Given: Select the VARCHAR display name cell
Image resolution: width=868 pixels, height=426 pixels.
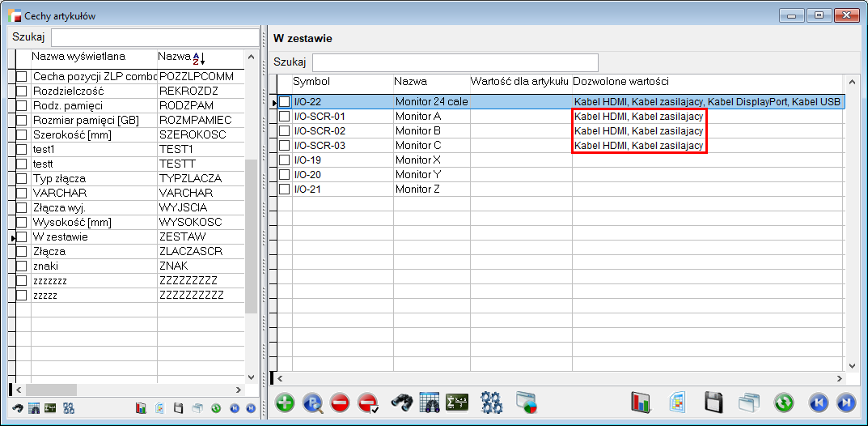Looking at the screenshot, I should coord(94,193).
